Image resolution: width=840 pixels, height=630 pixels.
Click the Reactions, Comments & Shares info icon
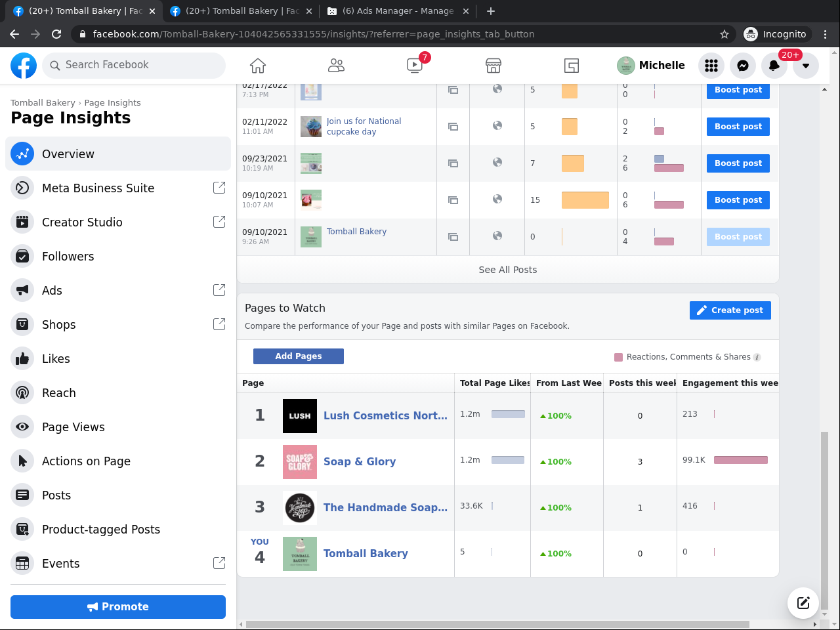click(x=757, y=357)
